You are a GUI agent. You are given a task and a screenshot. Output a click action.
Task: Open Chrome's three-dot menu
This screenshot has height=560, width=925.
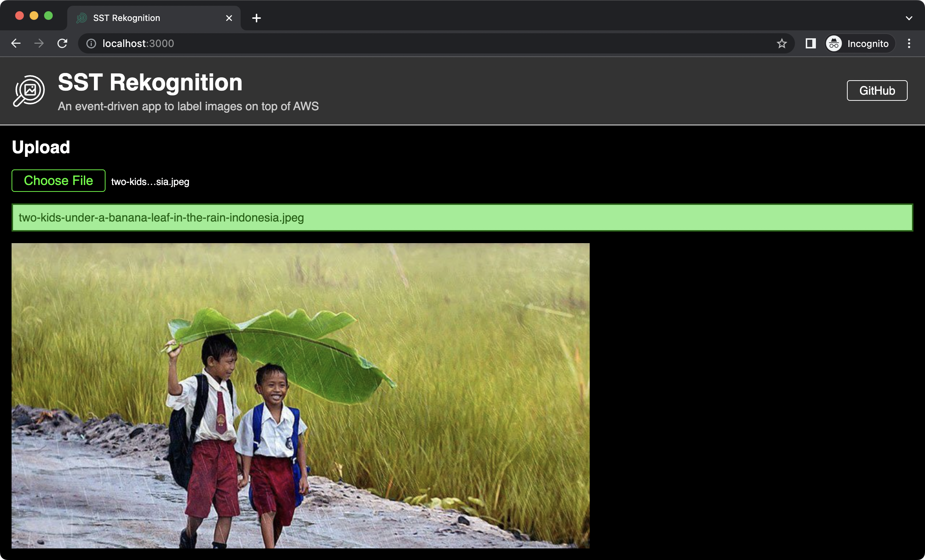909,44
